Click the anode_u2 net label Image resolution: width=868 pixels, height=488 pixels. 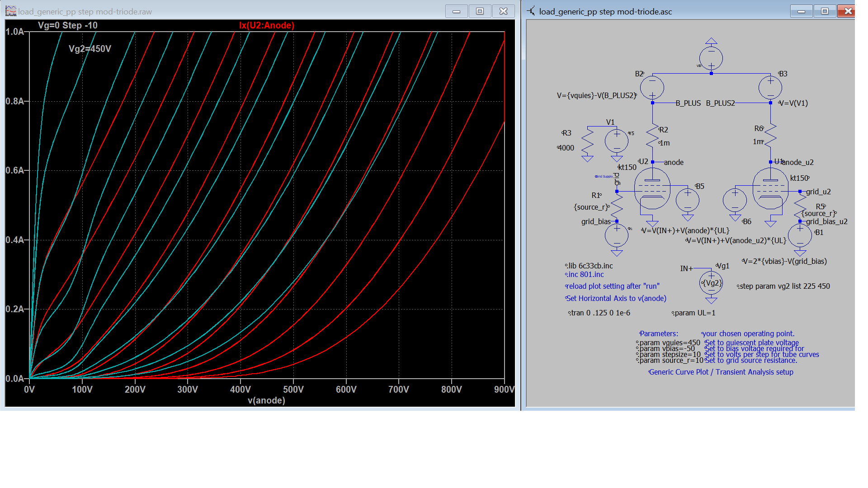[x=798, y=162]
